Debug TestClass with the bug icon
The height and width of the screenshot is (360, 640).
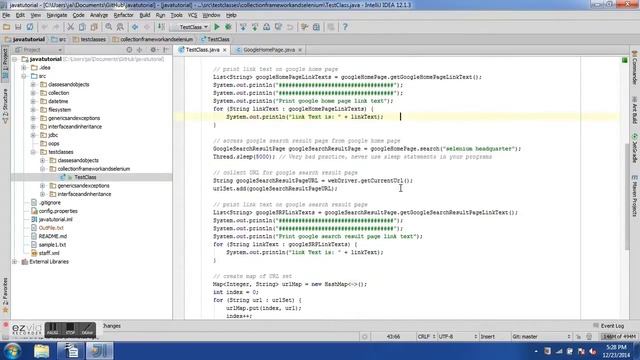[x=228, y=27]
